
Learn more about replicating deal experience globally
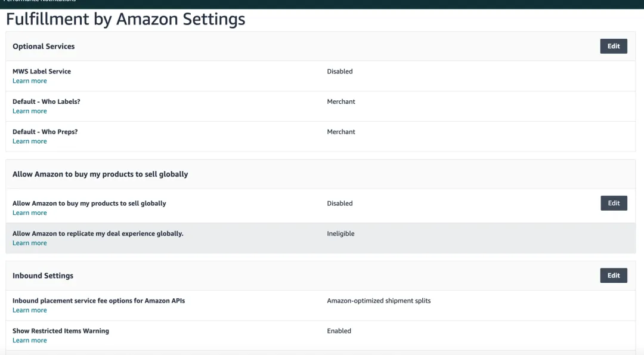point(30,243)
